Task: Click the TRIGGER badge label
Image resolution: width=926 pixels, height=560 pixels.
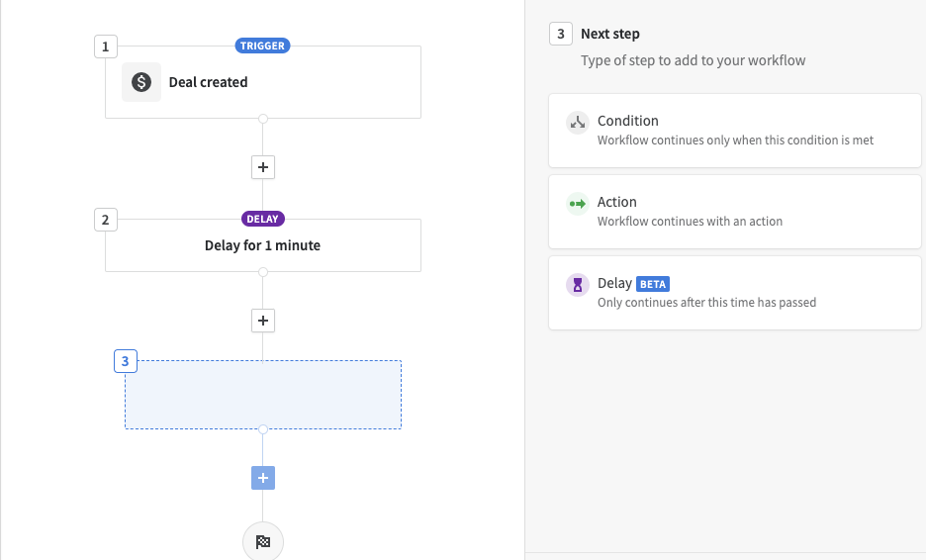Action: click(x=262, y=46)
